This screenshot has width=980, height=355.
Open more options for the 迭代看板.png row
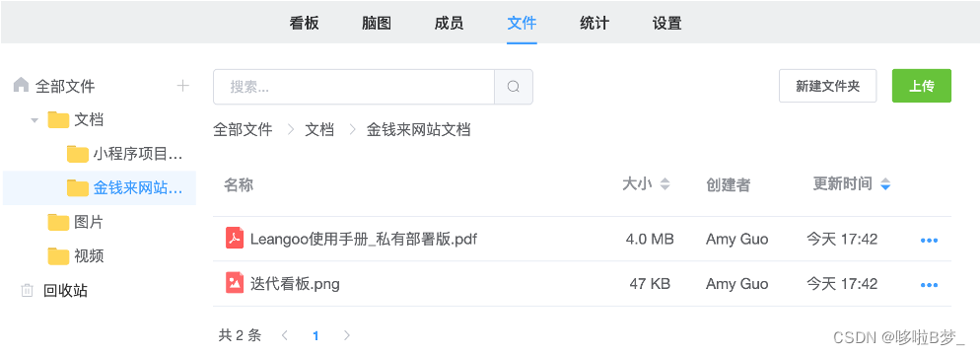click(929, 285)
